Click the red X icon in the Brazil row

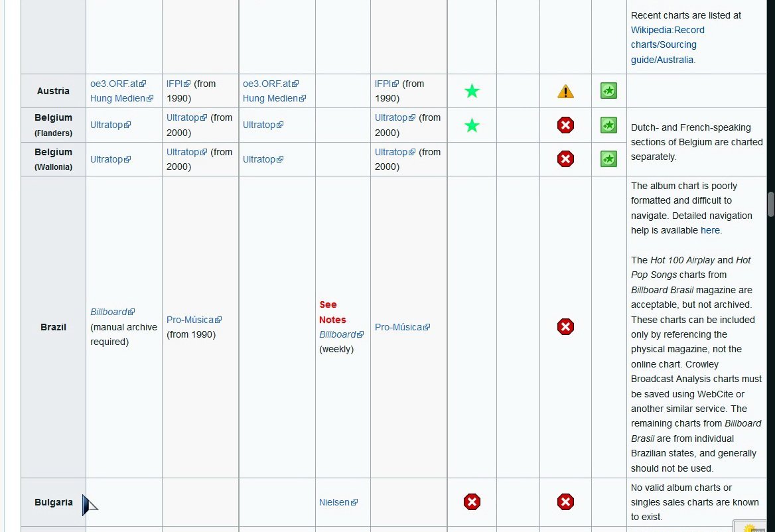tap(565, 327)
